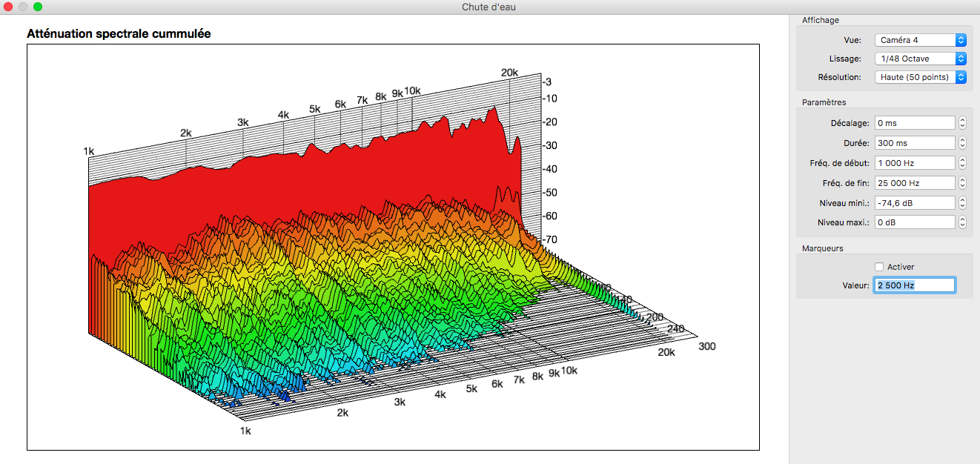The height and width of the screenshot is (464, 980).
Task: Click the Valeur field showing 2 500 Hz
Action: point(915,285)
